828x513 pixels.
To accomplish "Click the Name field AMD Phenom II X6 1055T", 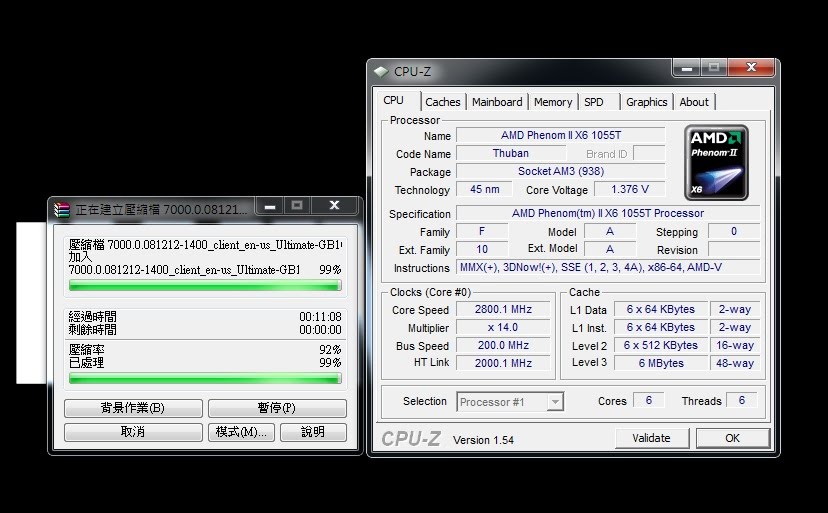I will point(561,135).
